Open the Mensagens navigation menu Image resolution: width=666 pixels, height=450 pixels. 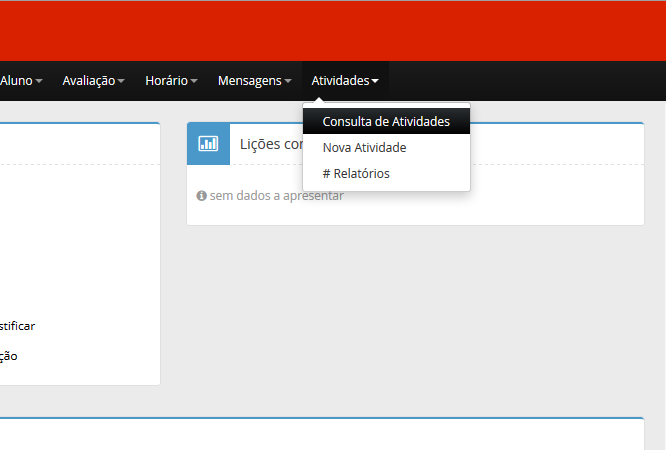250,80
